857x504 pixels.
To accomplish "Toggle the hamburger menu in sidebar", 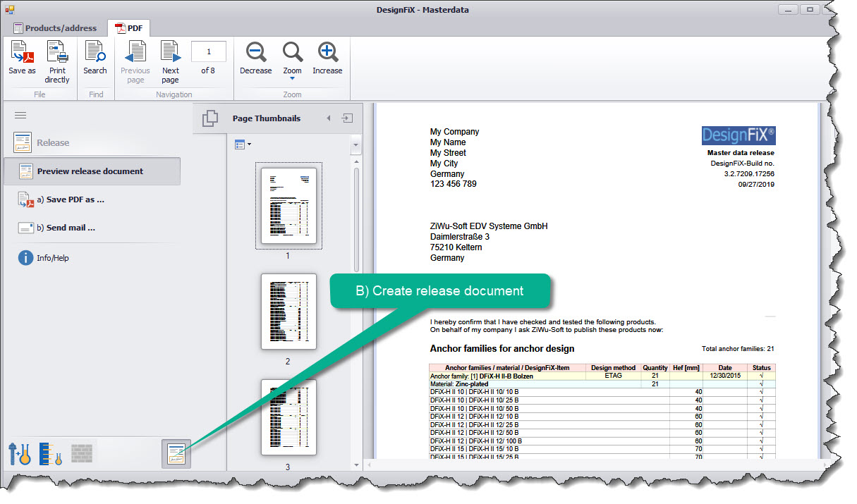I will coord(20,116).
